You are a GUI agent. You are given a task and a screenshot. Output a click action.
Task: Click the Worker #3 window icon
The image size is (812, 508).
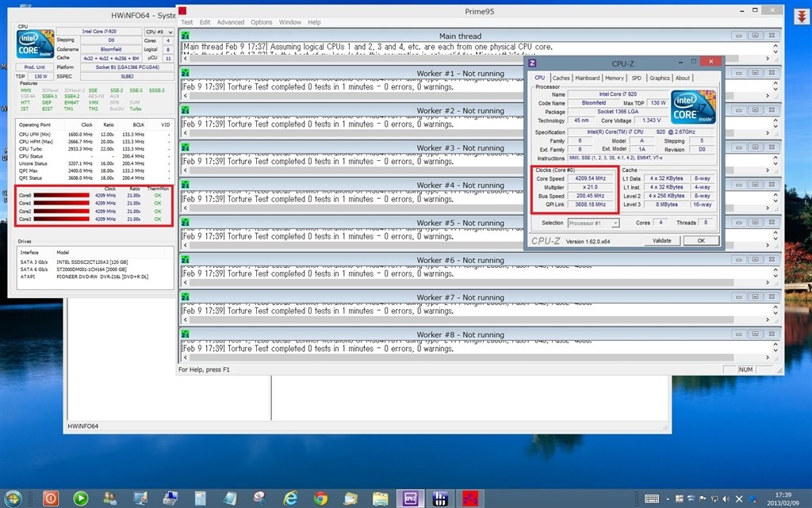(186, 147)
